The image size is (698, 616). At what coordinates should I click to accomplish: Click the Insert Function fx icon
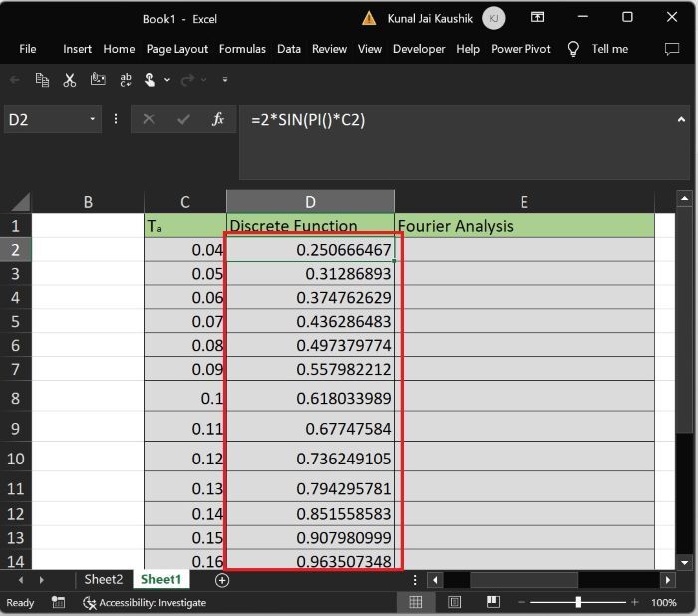[x=218, y=119]
